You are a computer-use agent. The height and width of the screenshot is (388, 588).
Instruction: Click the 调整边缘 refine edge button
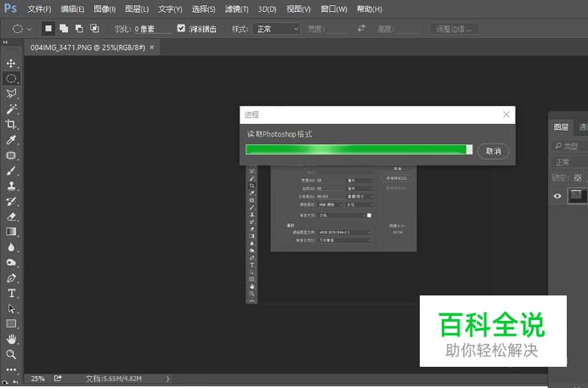[x=454, y=29]
